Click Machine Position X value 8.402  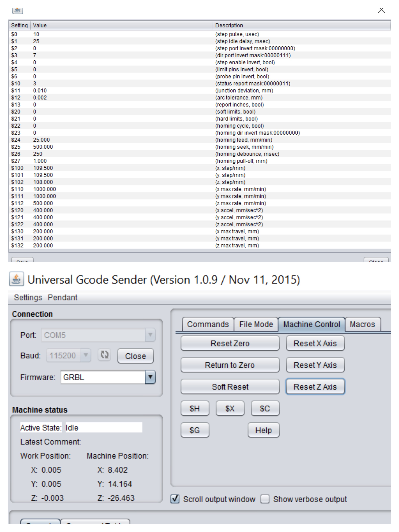pyautogui.click(x=118, y=470)
